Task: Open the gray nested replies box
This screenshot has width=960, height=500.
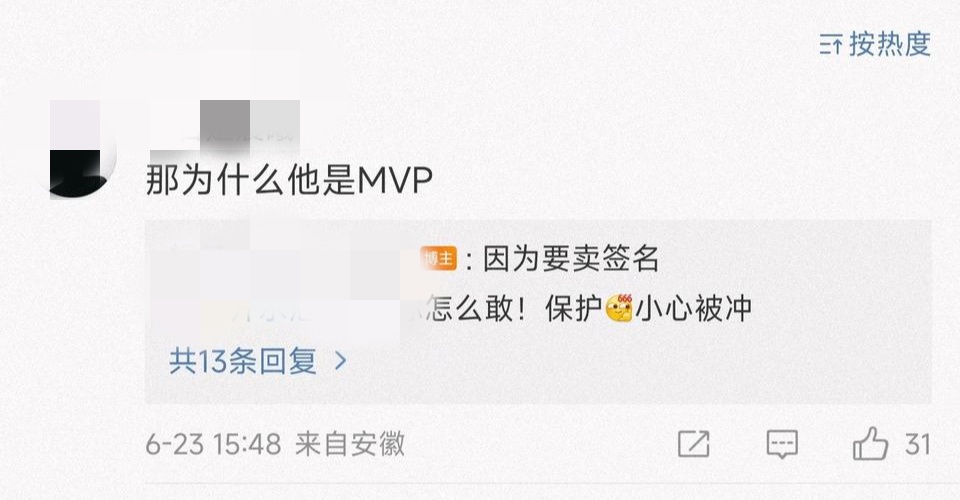Action: pos(538,312)
